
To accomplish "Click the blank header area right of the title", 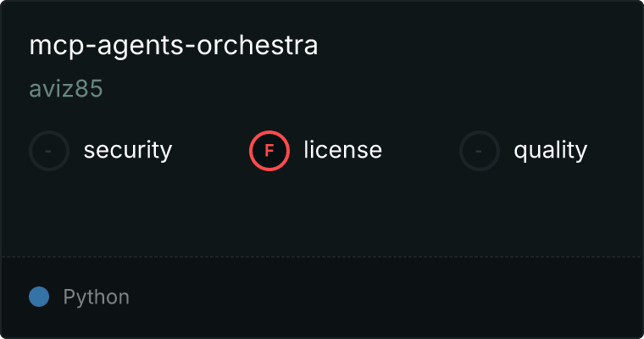I will click(x=475, y=46).
